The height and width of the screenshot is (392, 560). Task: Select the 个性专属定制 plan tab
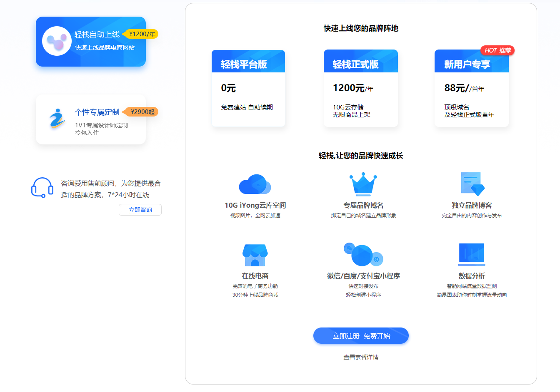click(91, 119)
